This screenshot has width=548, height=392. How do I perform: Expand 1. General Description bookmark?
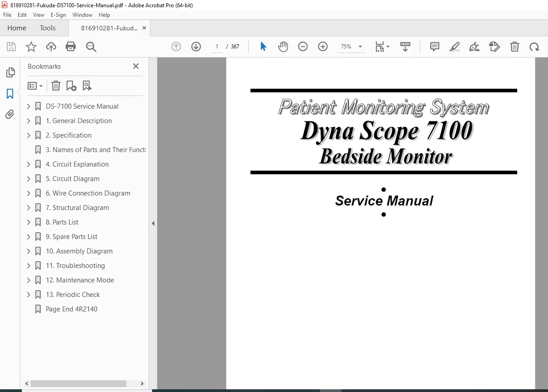click(29, 121)
